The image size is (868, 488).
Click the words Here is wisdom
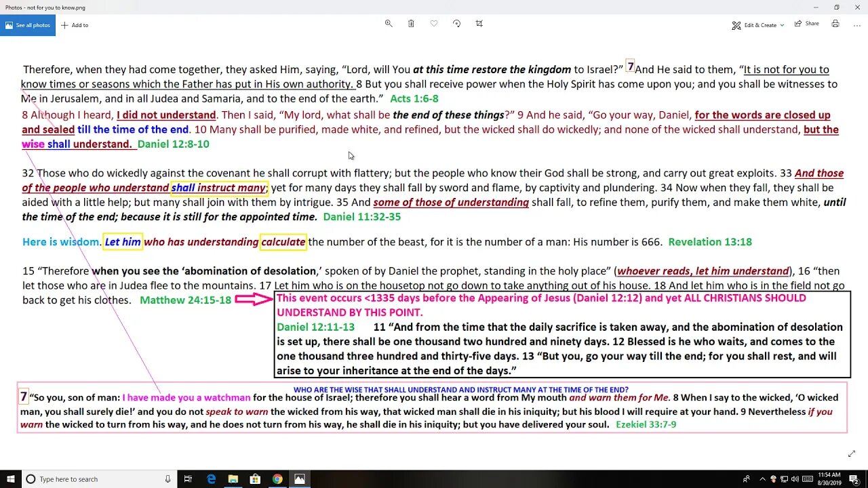coord(61,242)
